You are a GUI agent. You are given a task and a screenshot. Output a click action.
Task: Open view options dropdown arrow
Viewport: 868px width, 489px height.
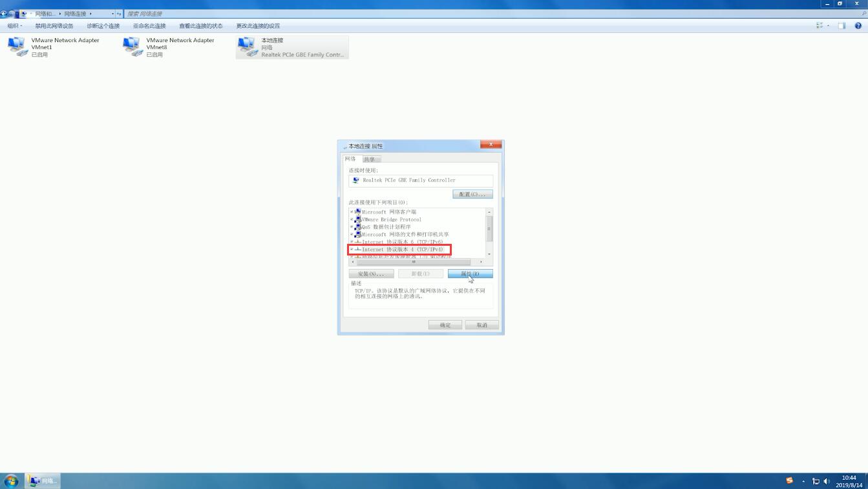pos(828,26)
